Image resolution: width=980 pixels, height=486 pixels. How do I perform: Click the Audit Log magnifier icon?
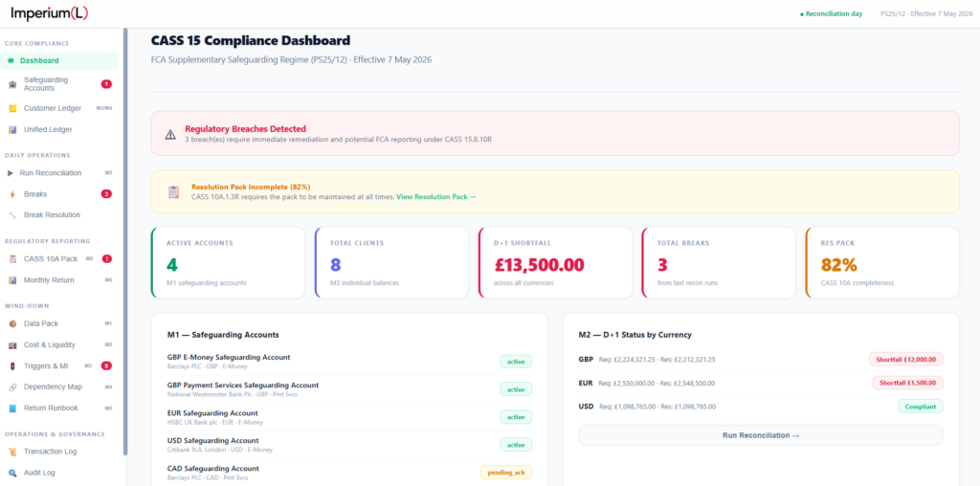coord(12,473)
